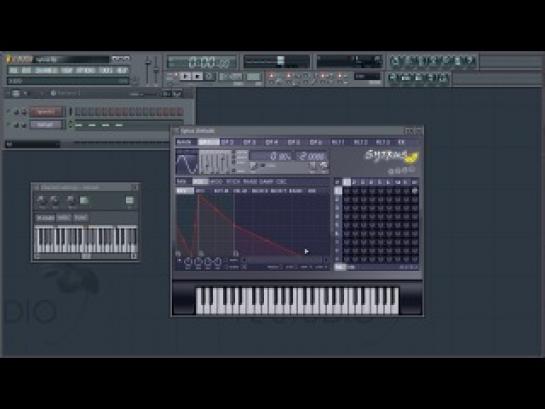This screenshot has height=409, width=545.
Task: Toggle the channel selector LED of first channel
Action: click(70, 112)
